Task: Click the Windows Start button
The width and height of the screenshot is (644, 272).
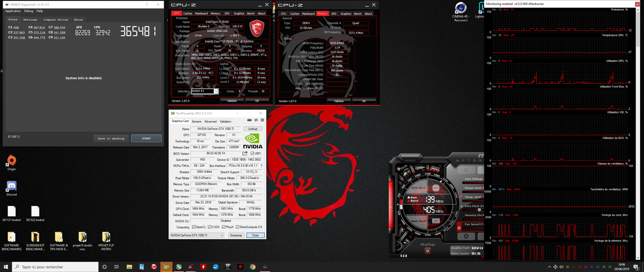Action: click(6, 267)
